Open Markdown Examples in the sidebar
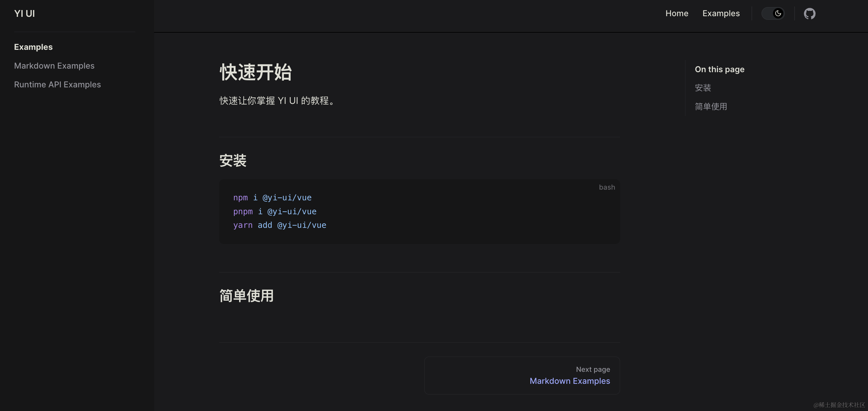Image resolution: width=868 pixels, height=411 pixels. [x=54, y=66]
